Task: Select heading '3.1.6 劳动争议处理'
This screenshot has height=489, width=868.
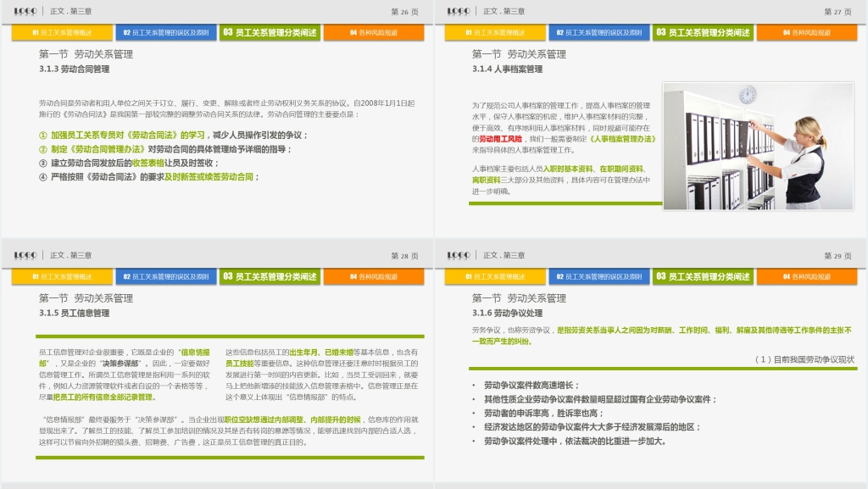Action: [508, 313]
